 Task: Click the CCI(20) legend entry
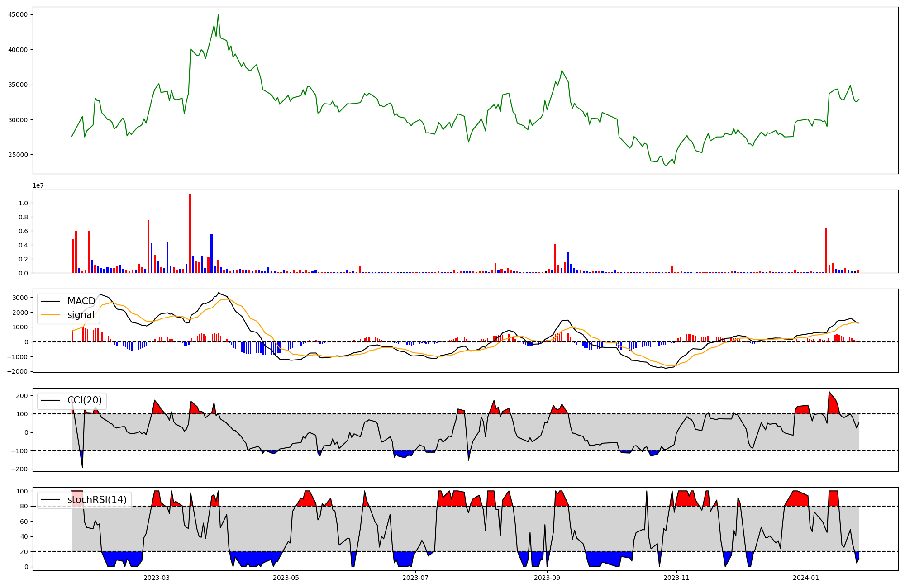84,400
